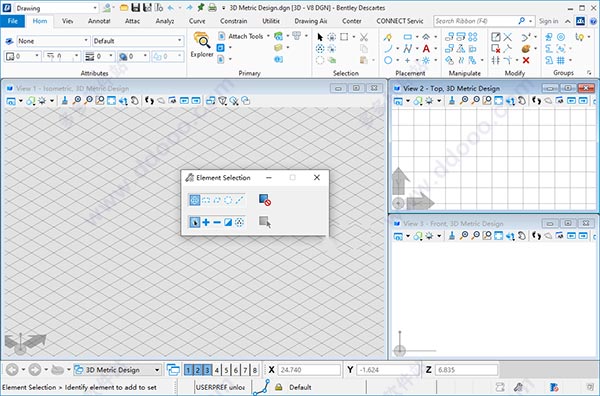Select the Place Text tool (A icon)

point(426,49)
